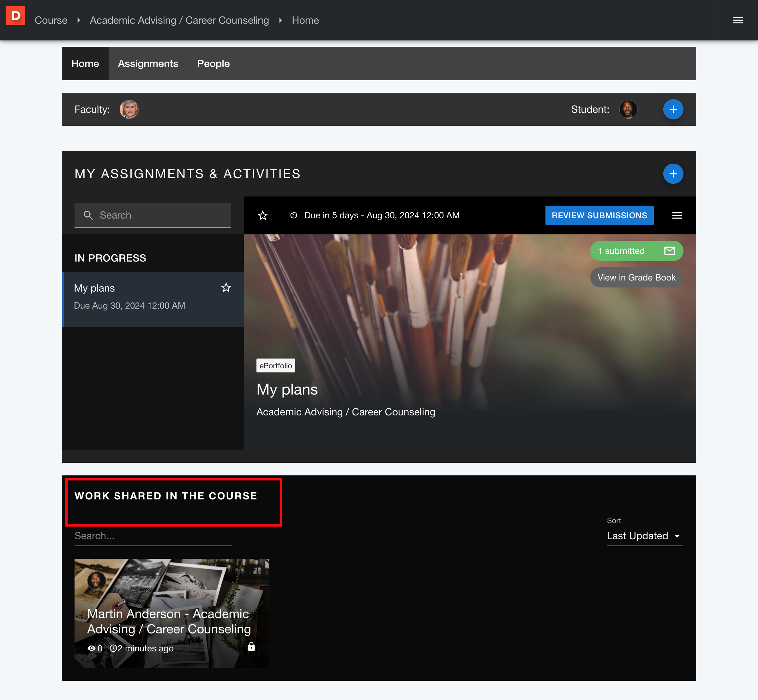The image size is (758, 700).
Task: Click the faculty avatar icon
Action: (x=129, y=110)
